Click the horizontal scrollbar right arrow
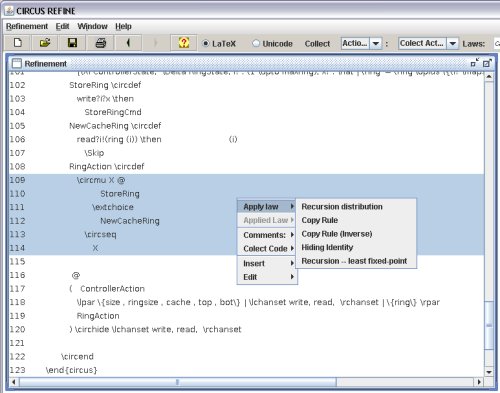 [x=479, y=382]
